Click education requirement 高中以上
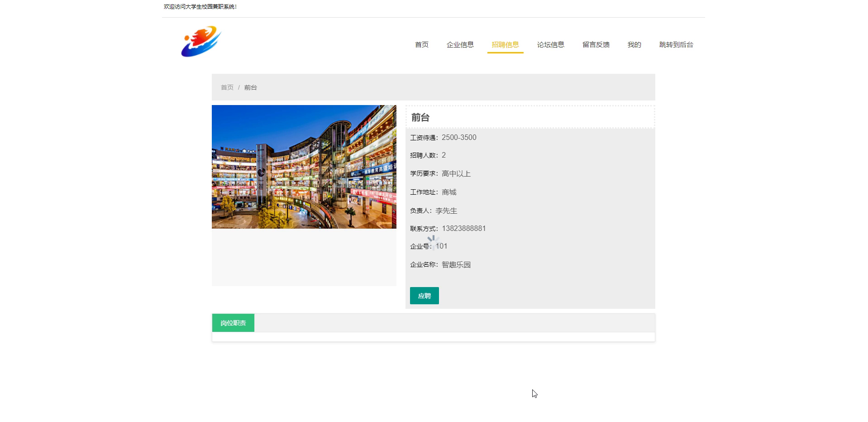Screen dimensions: 868x422 pyautogui.click(x=456, y=174)
